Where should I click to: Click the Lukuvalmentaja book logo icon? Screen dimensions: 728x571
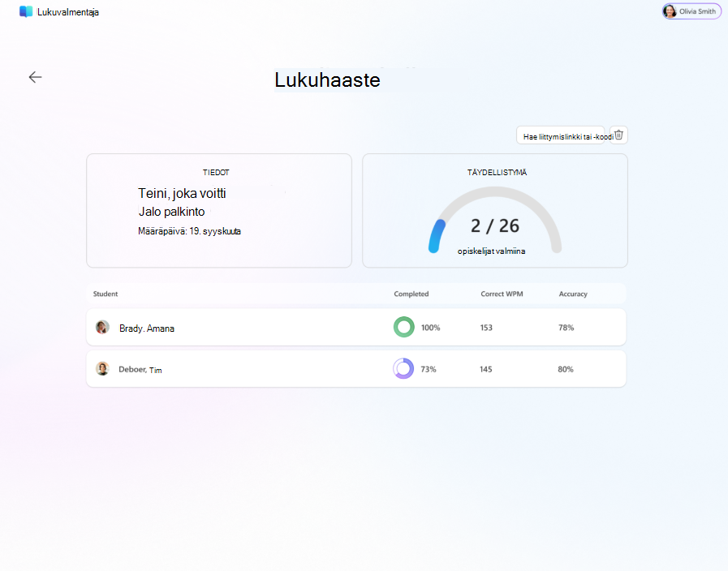[26, 11]
